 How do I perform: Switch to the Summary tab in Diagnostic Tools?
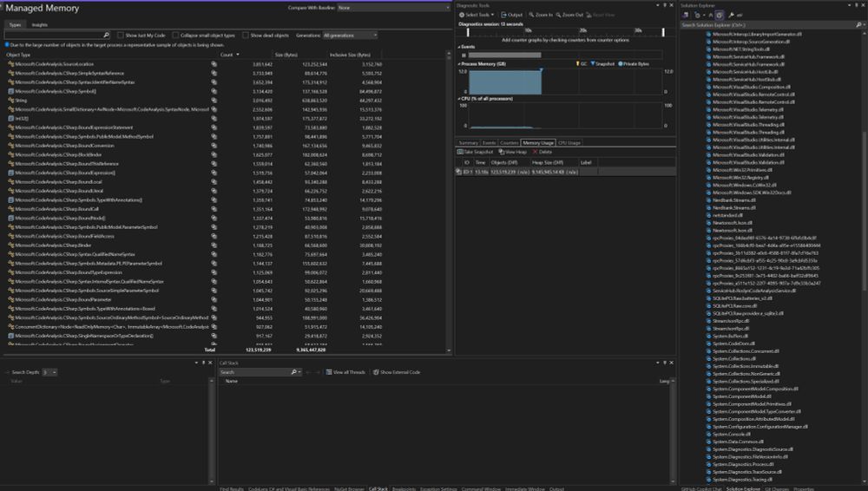pyautogui.click(x=469, y=143)
